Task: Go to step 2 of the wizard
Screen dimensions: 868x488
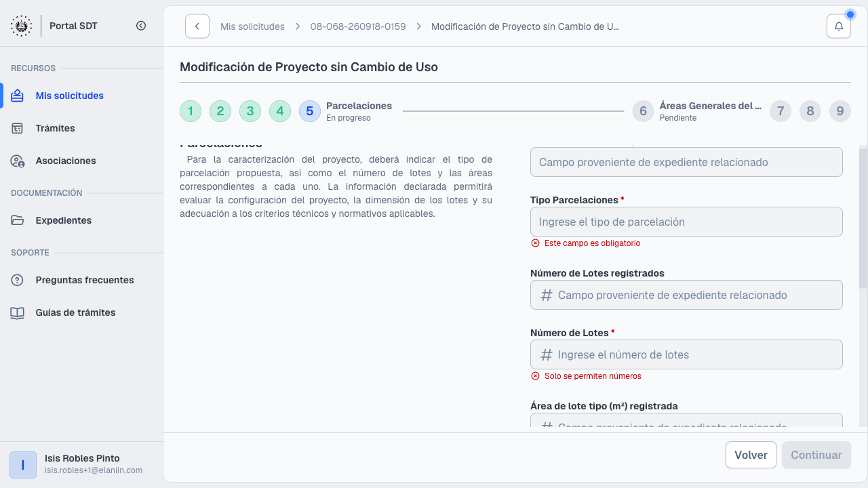Action: [220, 111]
